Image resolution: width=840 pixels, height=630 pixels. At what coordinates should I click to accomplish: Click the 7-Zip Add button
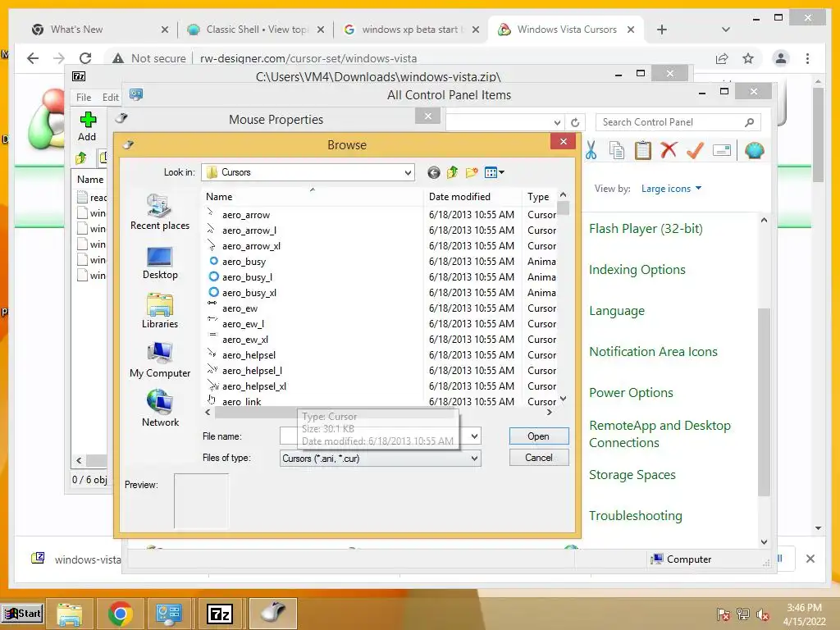pyautogui.click(x=87, y=126)
